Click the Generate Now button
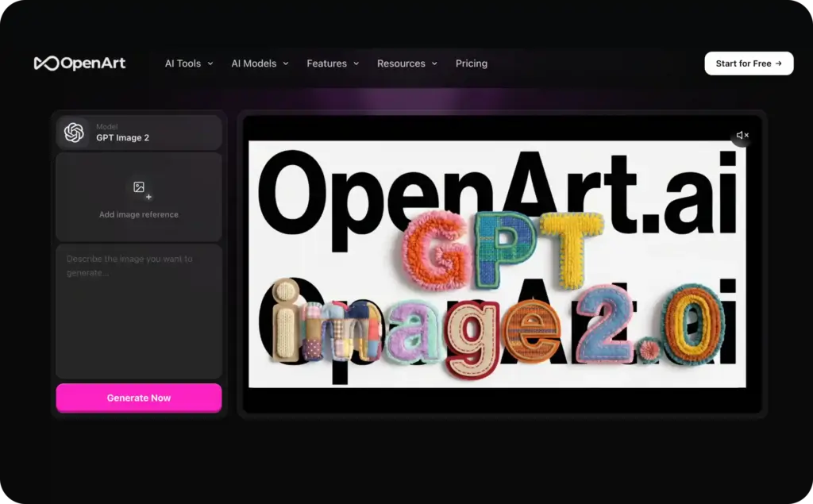 pos(139,398)
